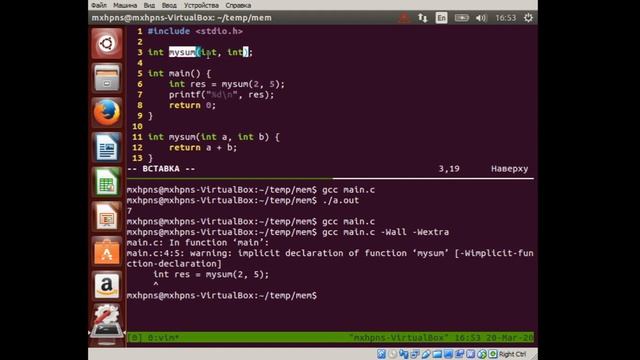Click the output 7 in the terminal
The height and width of the screenshot is (360, 640).
[x=129, y=211]
